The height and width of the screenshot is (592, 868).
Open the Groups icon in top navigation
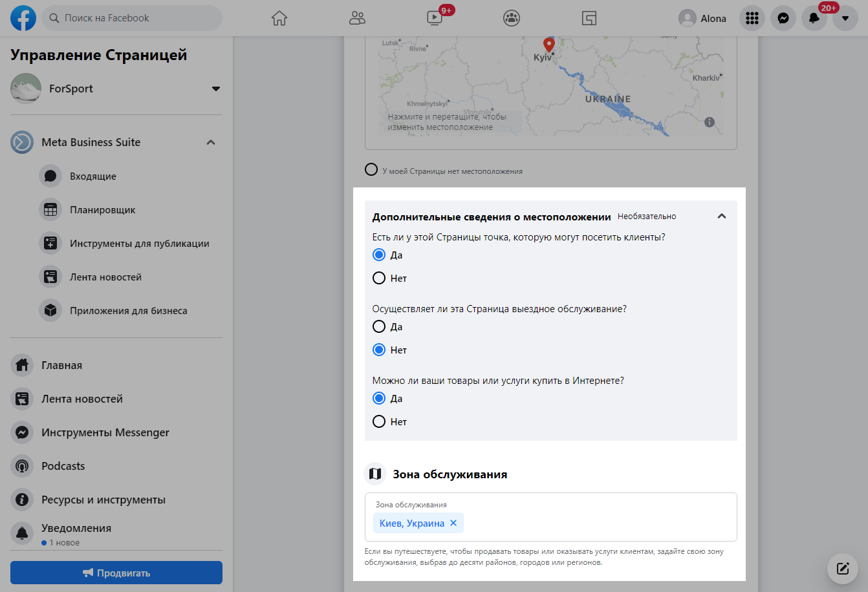[x=512, y=18]
